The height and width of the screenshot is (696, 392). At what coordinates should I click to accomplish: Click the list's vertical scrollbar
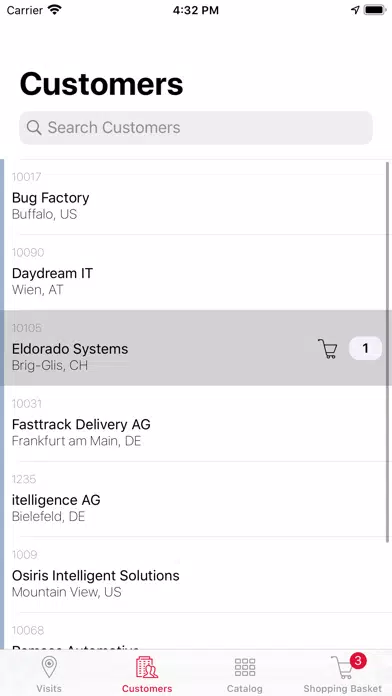point(388,352)
